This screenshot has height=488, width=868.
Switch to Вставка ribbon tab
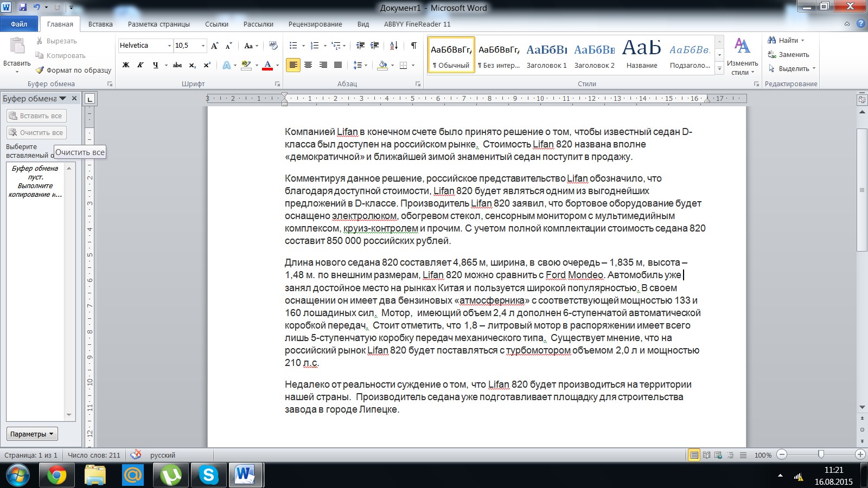coord(100,24)
